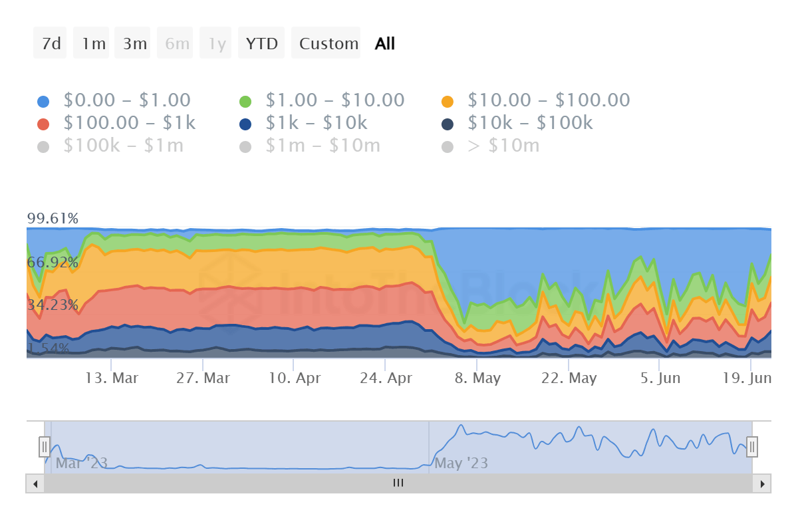This screenshot has height=532, width=798.
Task: Enable the "> $10m" series
Action: [x=448, y=146]
